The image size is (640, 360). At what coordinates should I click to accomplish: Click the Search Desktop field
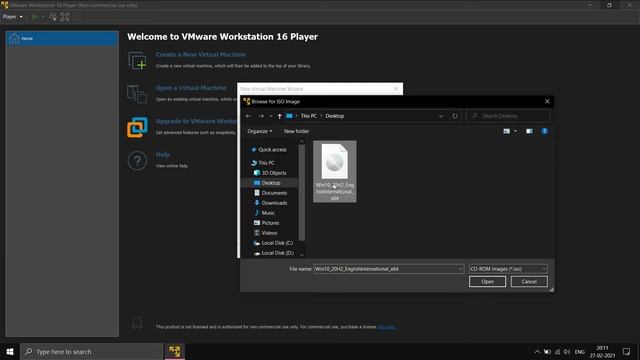tap(508, 116)
